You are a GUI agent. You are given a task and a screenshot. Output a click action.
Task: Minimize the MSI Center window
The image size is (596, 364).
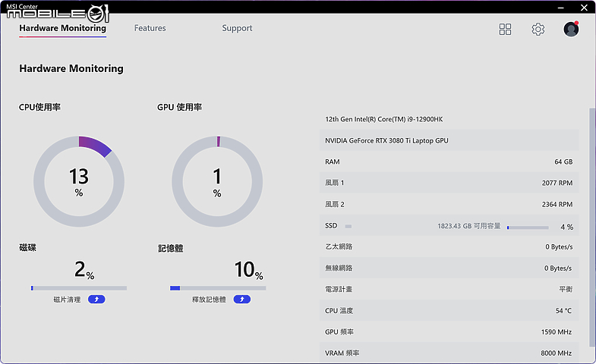point(560,8)
